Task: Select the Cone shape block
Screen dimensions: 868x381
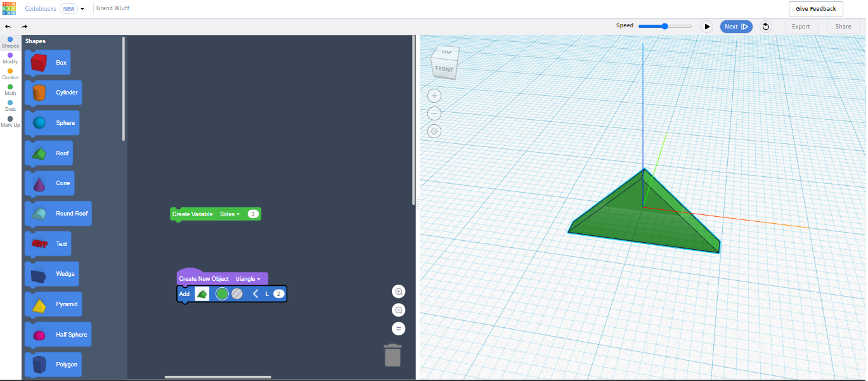Action: pyautogui.click(x=49, y=183)
